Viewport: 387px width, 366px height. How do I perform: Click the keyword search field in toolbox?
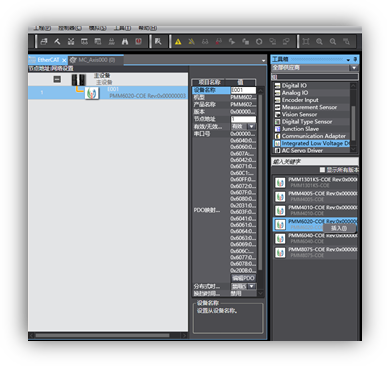pos(315,162)
